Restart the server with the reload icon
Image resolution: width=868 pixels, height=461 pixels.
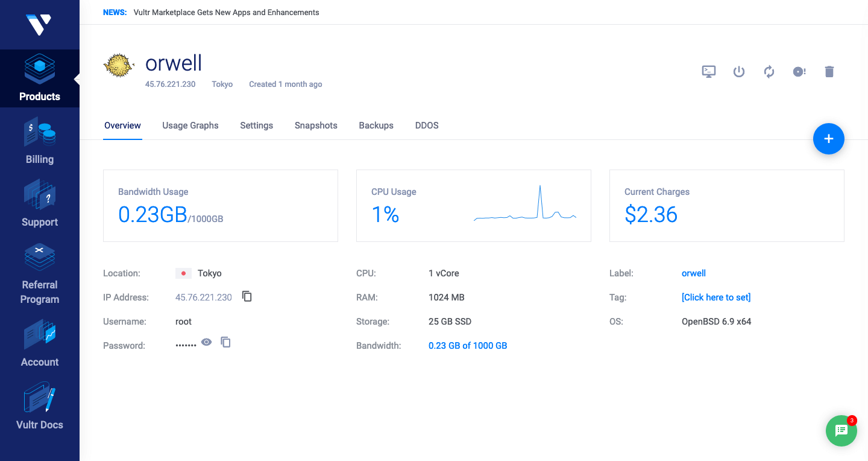(769, 72)
